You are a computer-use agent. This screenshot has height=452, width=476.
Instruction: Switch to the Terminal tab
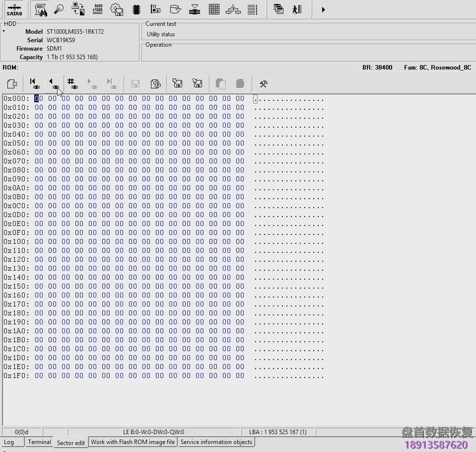(x=39, y=442)
